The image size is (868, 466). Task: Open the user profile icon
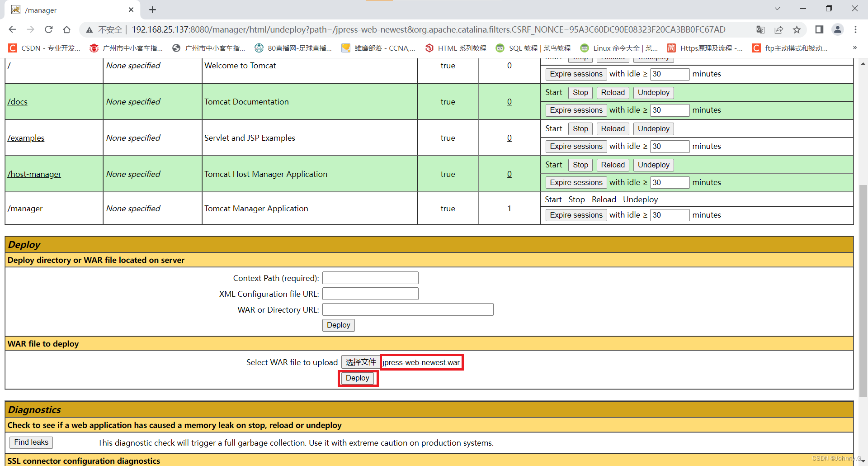(838, 29)
